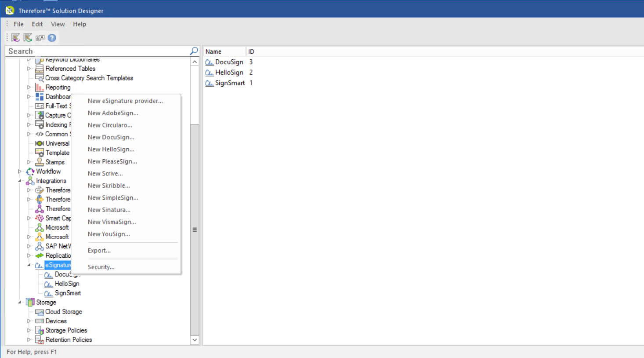Viewport: 644px width, 358px height.
Task: Click the DocuSign icon in the list pane
Action: pyautogui.click(x=210, y=62)
